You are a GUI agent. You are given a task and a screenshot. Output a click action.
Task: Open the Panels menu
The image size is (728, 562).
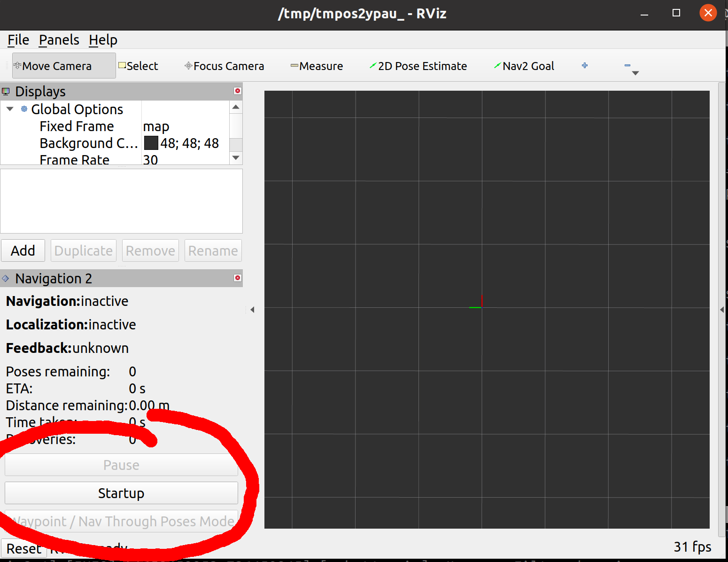pyautogui.click(x=59, y=40)
